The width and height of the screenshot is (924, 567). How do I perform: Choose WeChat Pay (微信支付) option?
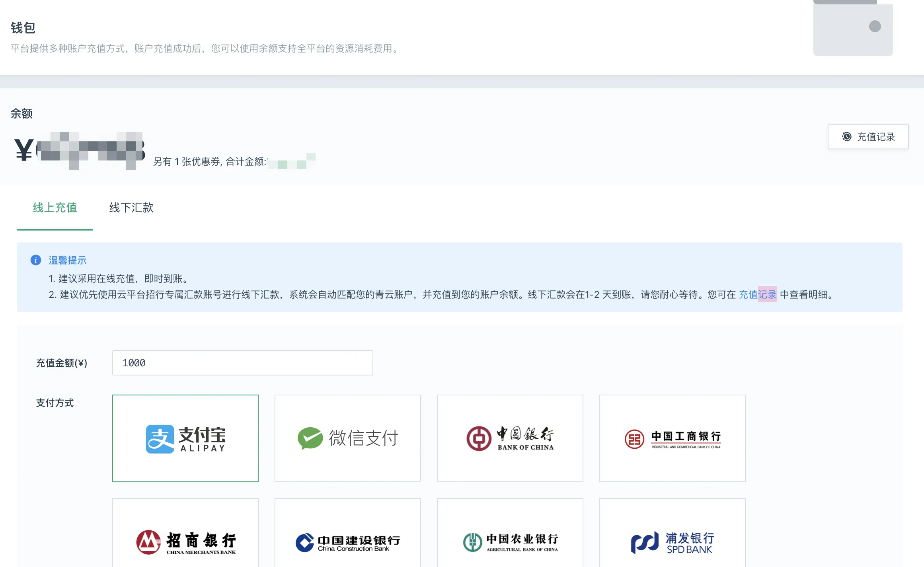pyautogui.click(x=347, y=438)
